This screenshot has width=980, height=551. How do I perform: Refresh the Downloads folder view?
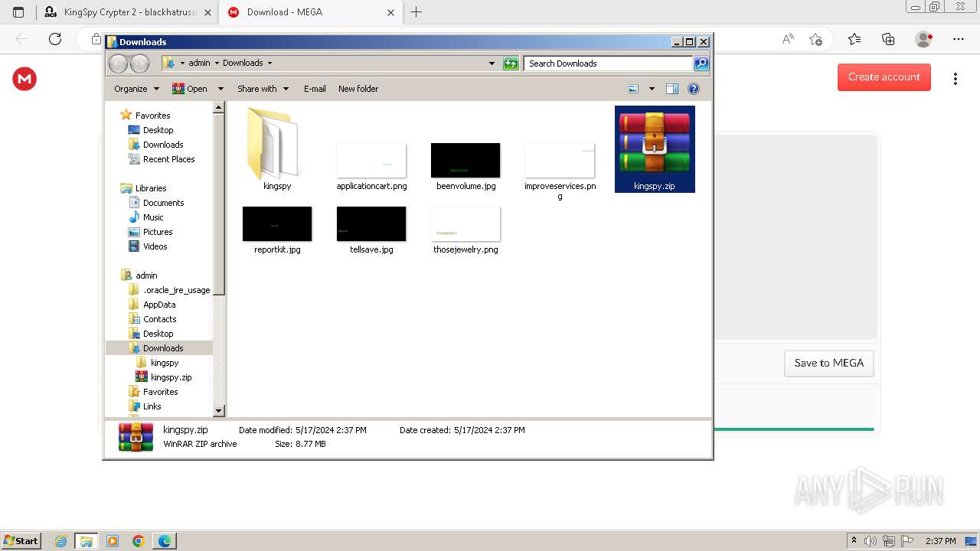point(511,64)
